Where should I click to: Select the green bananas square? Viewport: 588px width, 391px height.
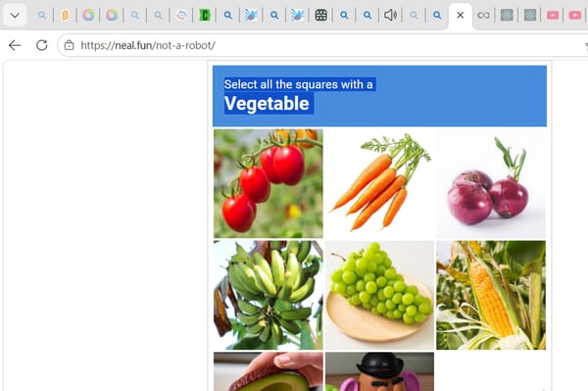[x=269, y=295]
